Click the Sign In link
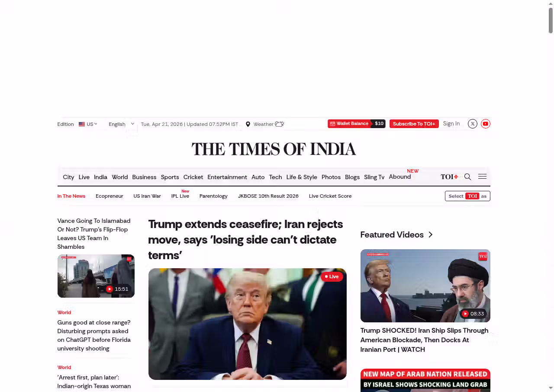Screen dimensions: 554x392 click(x=451, y=124)
